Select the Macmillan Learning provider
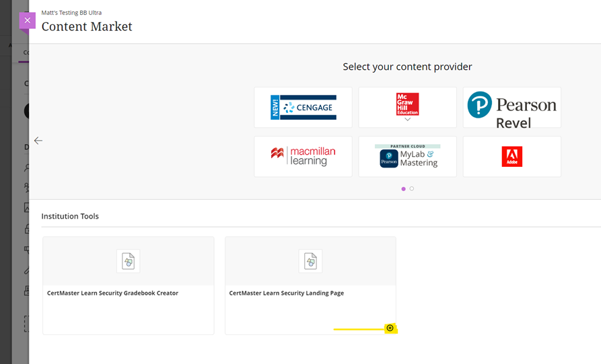This screenshot has height=364, width=601. (303, 156)
